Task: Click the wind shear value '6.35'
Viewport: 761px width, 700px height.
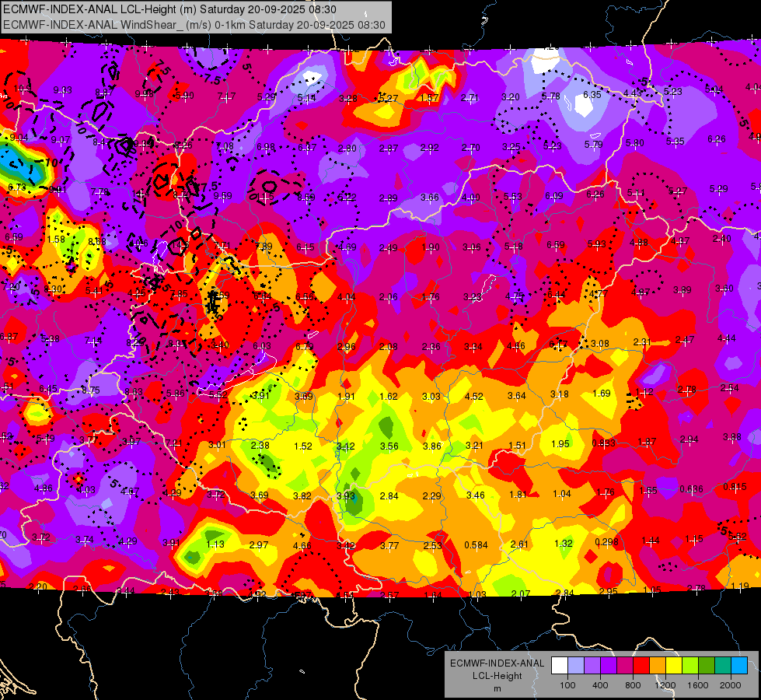Action: (592, 95)
